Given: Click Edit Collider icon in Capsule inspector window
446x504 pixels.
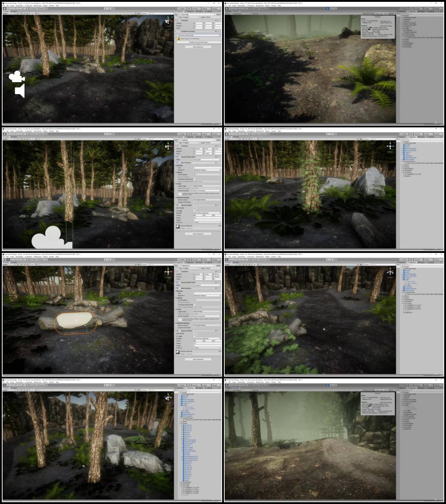Looking at the screenshot, I should click(195, 208).
